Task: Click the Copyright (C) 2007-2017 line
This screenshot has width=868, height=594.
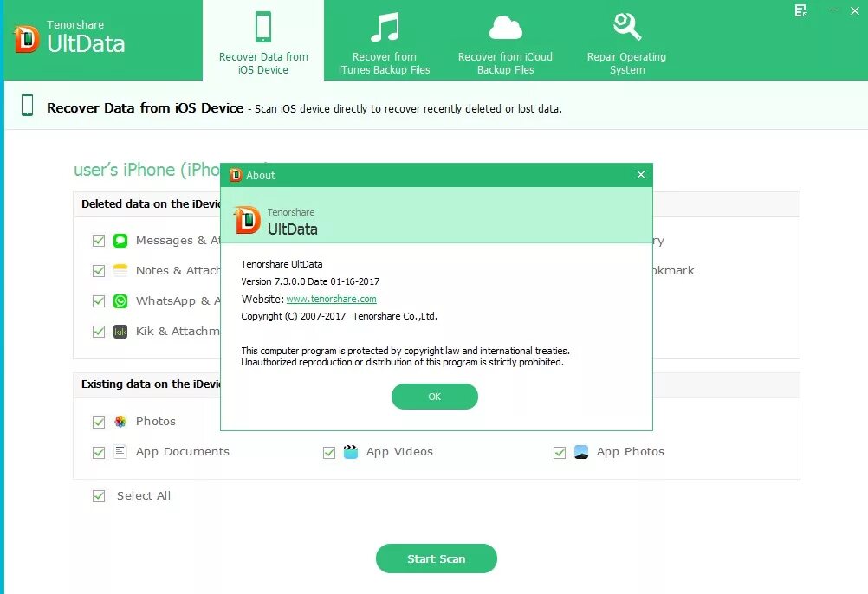Action: click(339, 316)
